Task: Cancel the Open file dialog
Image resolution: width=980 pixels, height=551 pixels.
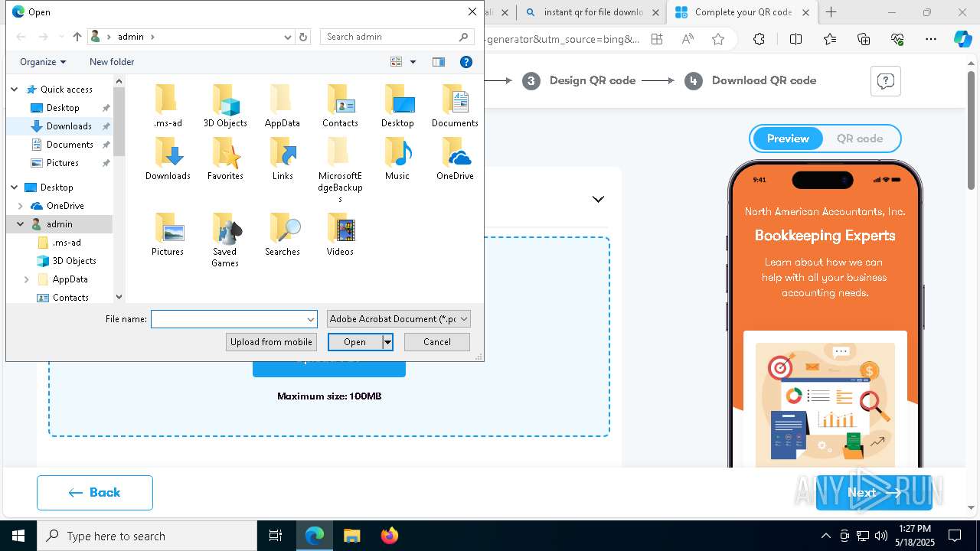Action: pos(437,342)
